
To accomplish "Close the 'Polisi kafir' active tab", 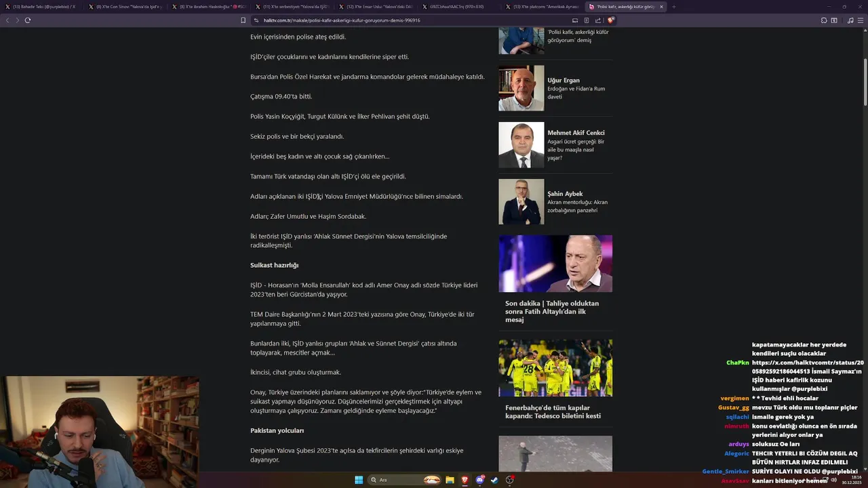I will click(661, 7).
